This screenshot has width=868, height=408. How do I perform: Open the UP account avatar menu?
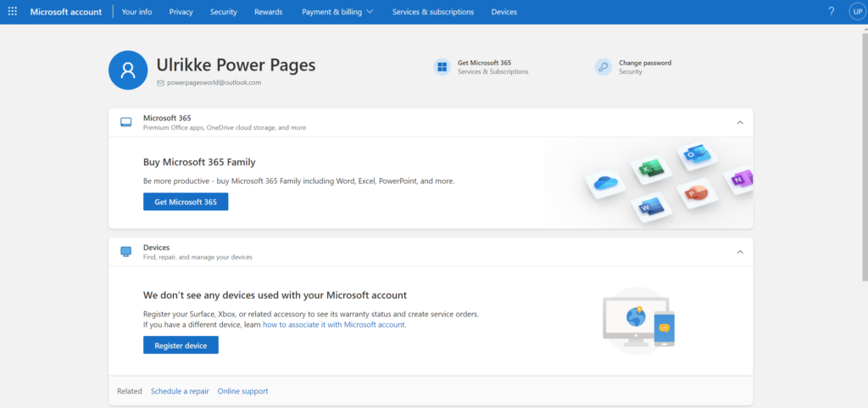(857, 12)
